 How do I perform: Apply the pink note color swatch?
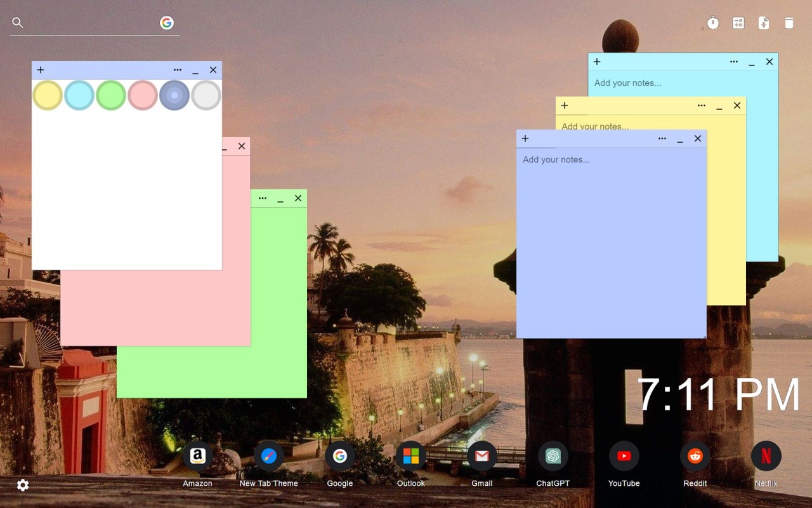143,95
